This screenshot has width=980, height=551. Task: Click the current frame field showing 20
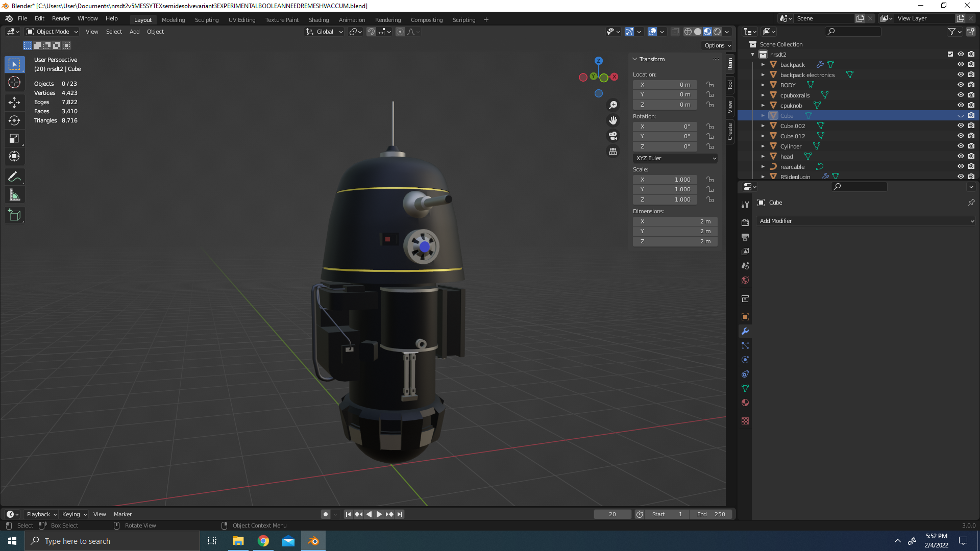coord(612,514)
